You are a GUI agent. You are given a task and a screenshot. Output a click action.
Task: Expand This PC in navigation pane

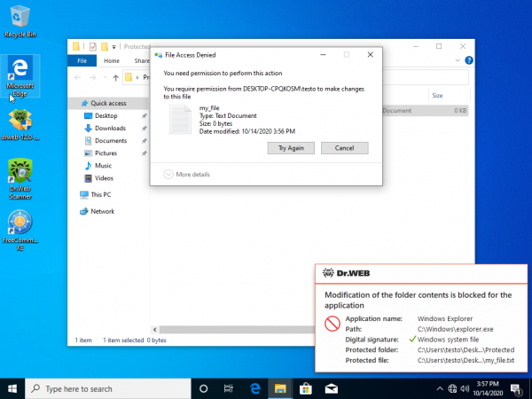pos(74,194)
